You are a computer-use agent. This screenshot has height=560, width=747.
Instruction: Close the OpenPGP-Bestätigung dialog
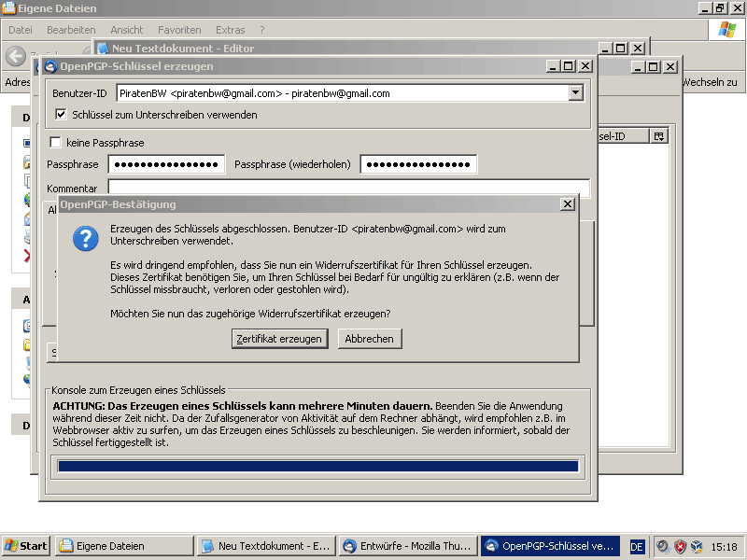(567, 204)
